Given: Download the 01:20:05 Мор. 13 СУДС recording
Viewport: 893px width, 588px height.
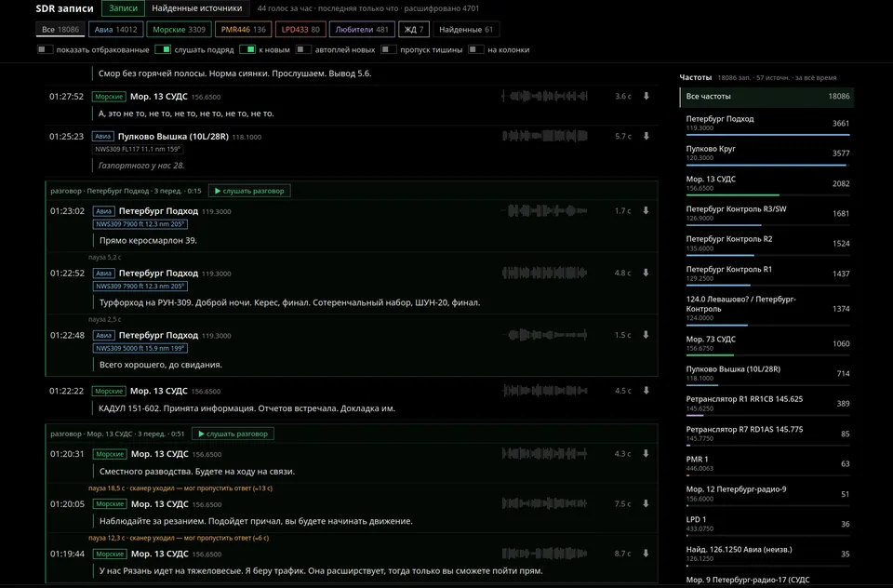Looking at the screenshot, I should pos(646,503).
